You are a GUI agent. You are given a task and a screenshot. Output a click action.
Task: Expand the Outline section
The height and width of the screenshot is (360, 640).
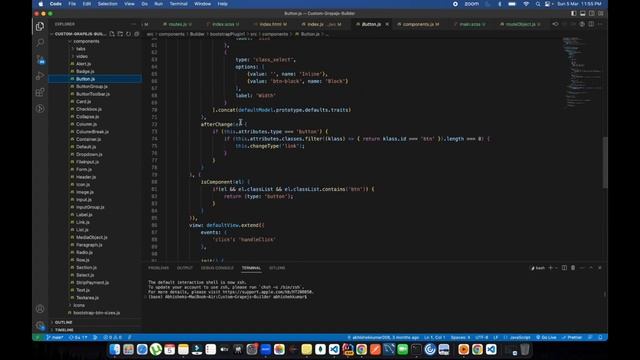(63, 322)
